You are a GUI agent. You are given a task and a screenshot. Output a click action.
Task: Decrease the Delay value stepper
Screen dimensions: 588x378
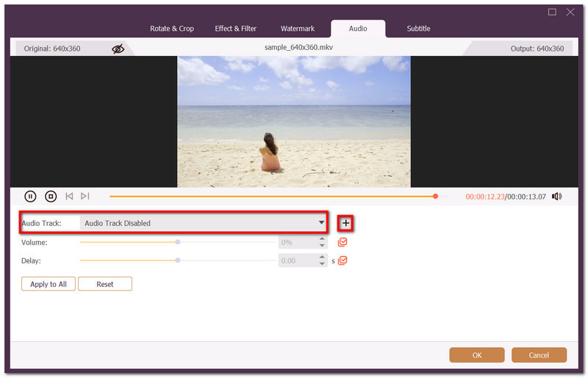322,264
